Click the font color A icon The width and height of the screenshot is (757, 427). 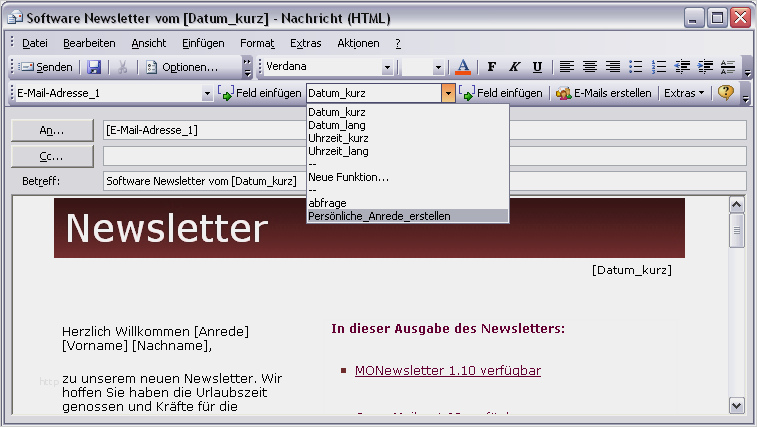click(x=462, y=67)
